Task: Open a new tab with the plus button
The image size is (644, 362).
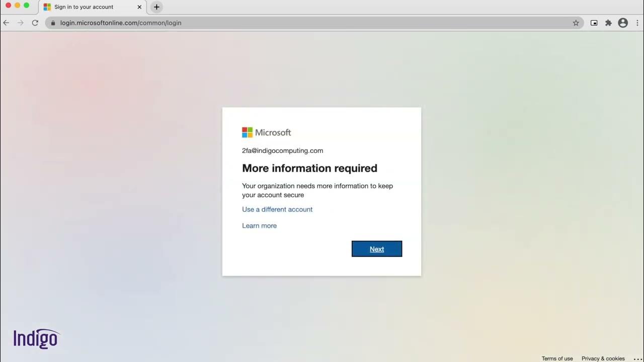Action: point(156,7)
